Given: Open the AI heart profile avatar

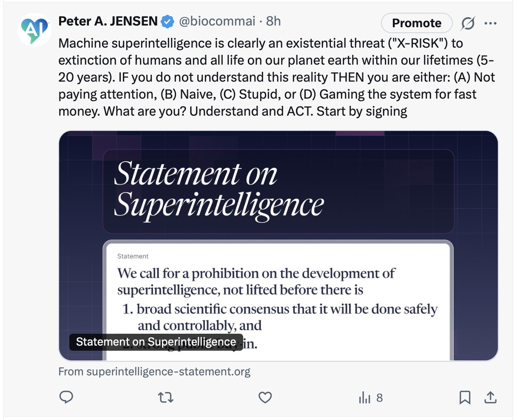Looking at the screenshot, I should [34, 29].
